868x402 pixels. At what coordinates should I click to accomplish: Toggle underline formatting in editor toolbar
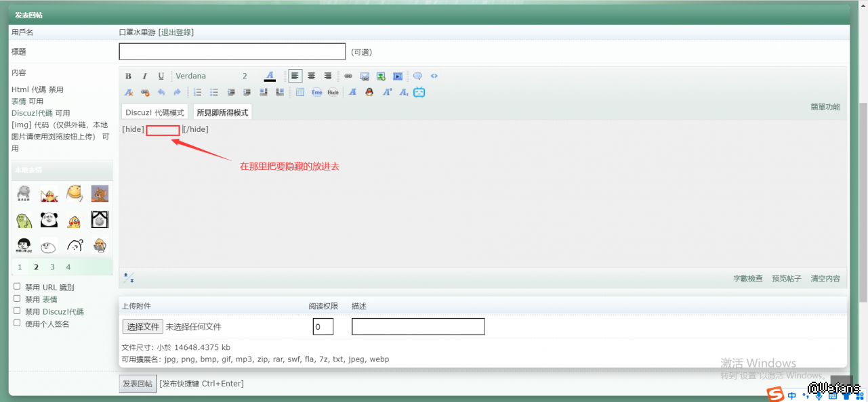coord(161,76)
